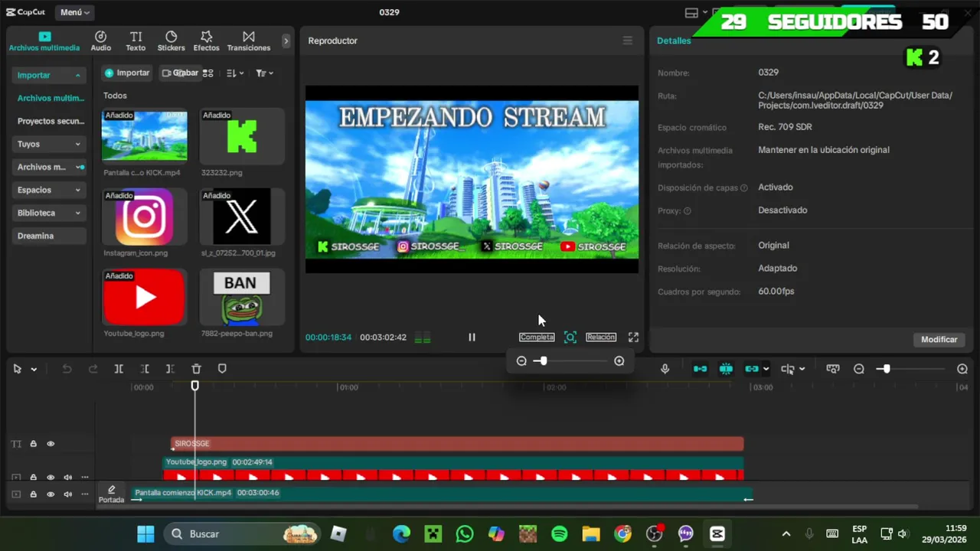Open the Texto tab

[x=136, y=41]
